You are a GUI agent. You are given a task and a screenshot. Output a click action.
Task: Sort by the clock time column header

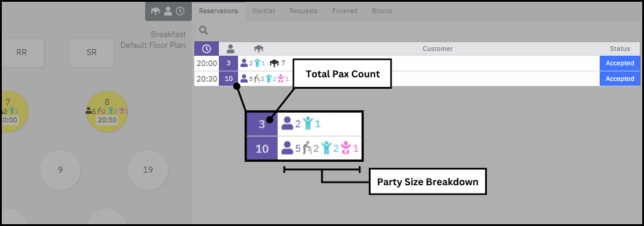(207, 49)
